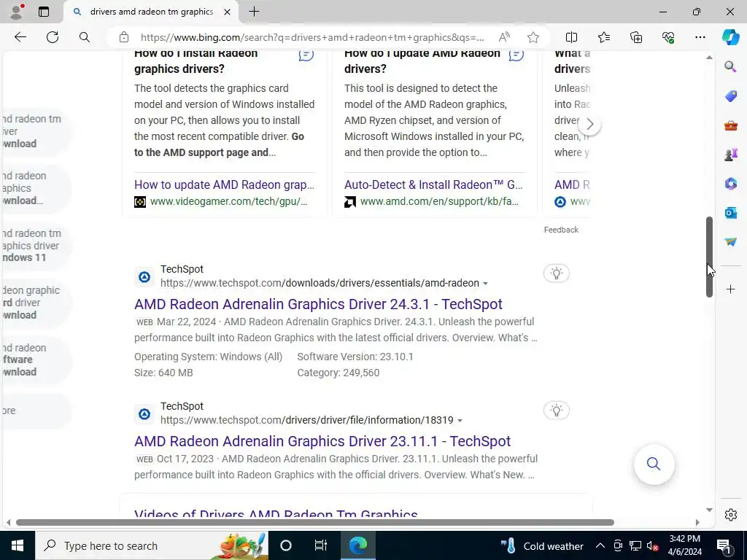Viewport: 747px width, 560px height.
Task: View site information lock icon
Action: point(124,37)
